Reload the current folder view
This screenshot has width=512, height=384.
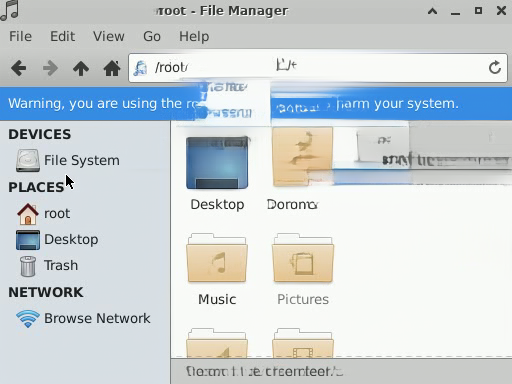[495, 68]
